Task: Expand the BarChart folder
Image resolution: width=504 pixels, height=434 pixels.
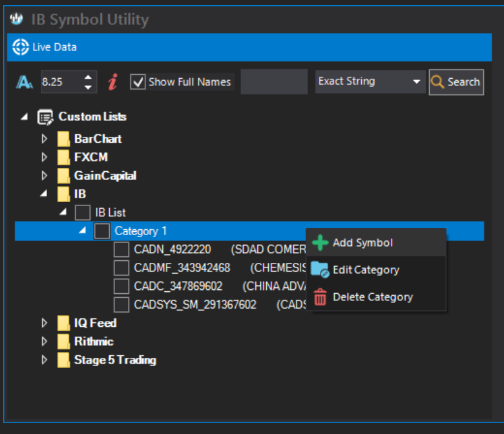Action: (45, 139)
